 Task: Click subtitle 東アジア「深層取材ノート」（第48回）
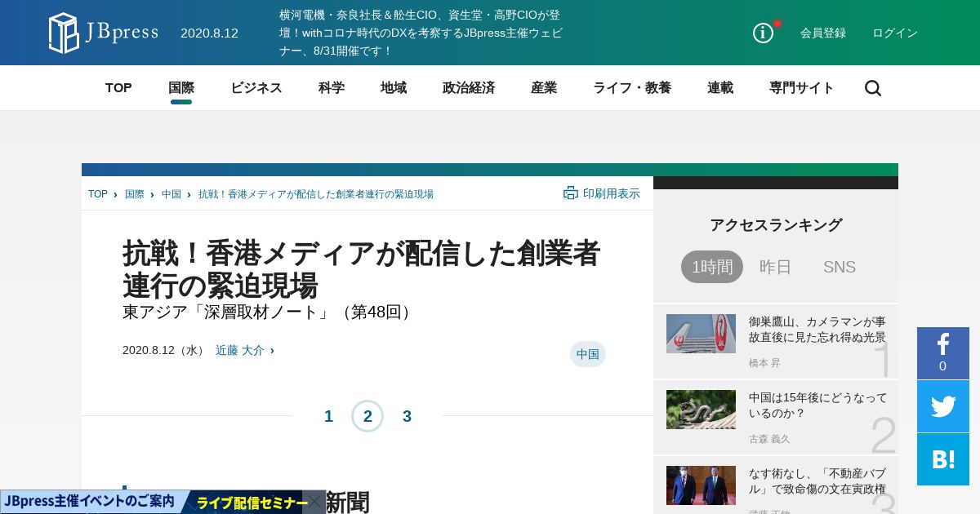pos(269,312)
